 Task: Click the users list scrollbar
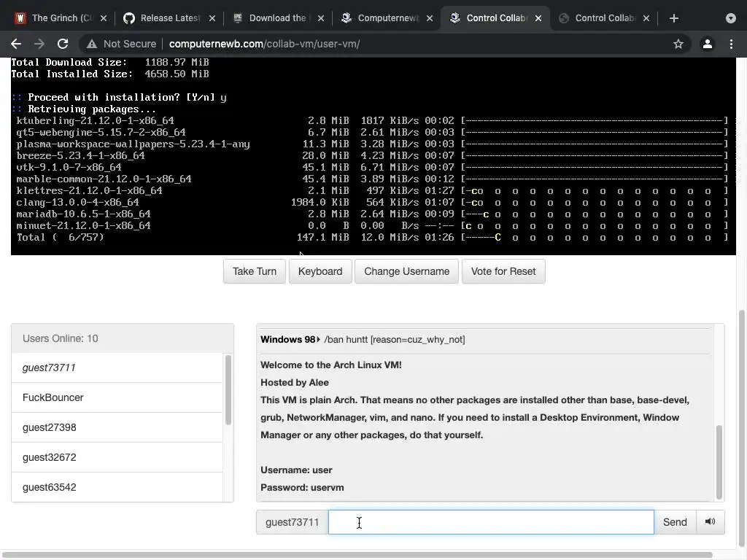click(x=228, y=389)
